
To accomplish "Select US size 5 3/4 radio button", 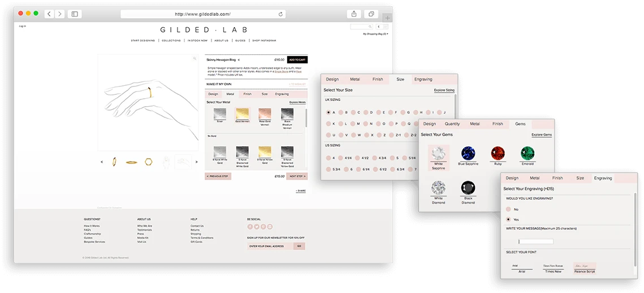I will pyautogui.click(x=328, y=169).
